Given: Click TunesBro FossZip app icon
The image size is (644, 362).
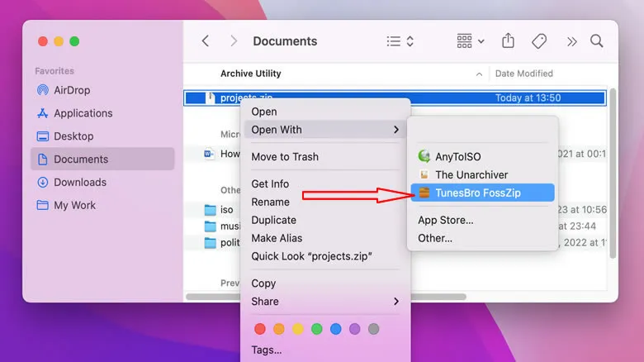Looking at the screenshot, I should [424, 193].
